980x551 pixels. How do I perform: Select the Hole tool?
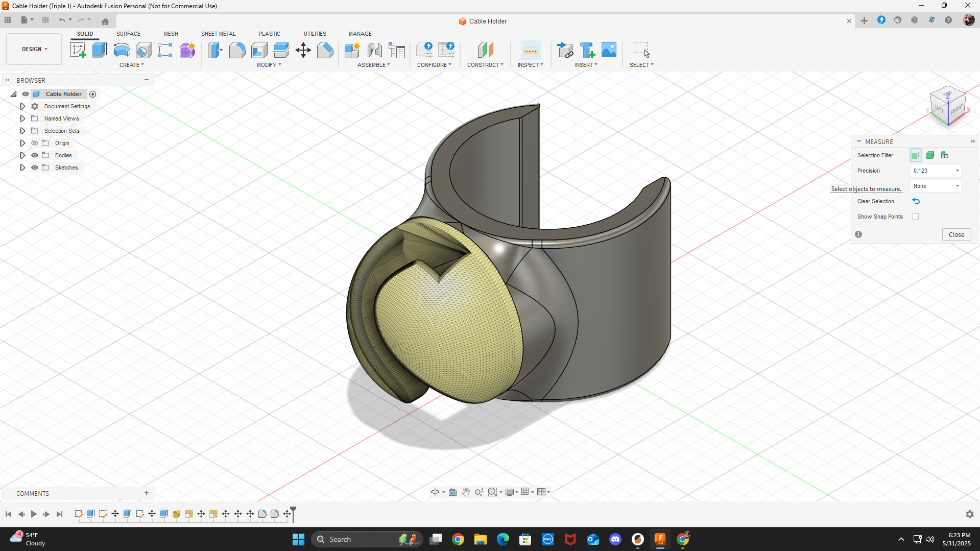[x=144, y=50]
